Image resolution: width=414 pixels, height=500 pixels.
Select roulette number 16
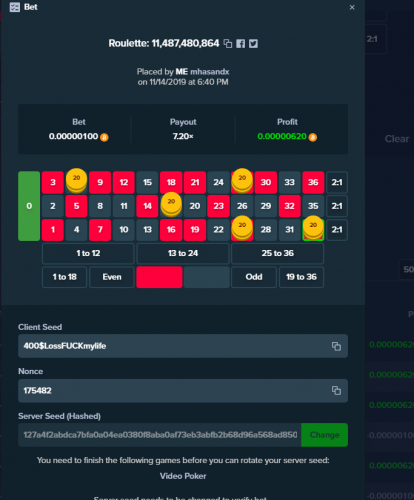point(171,230)
